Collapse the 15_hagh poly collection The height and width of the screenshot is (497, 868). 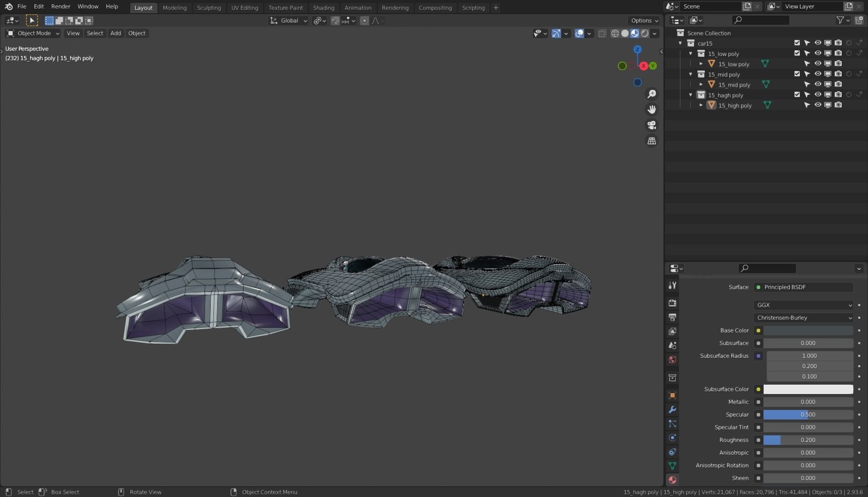coord(691,95)
